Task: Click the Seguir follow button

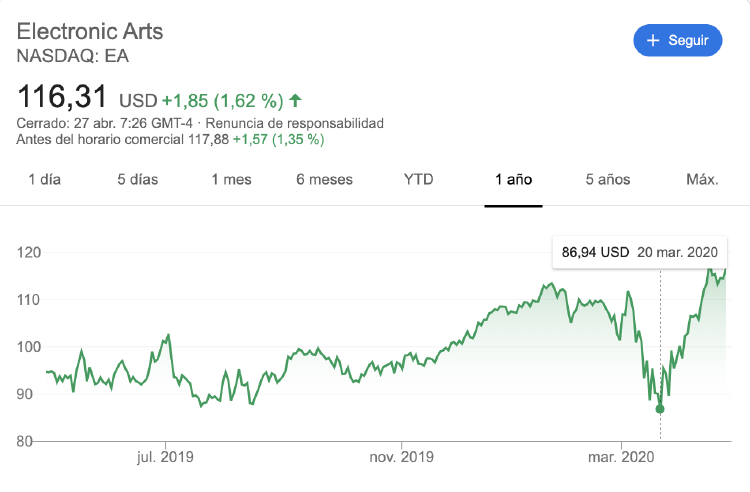Action: pyautogui.click(x=677, y=41)
